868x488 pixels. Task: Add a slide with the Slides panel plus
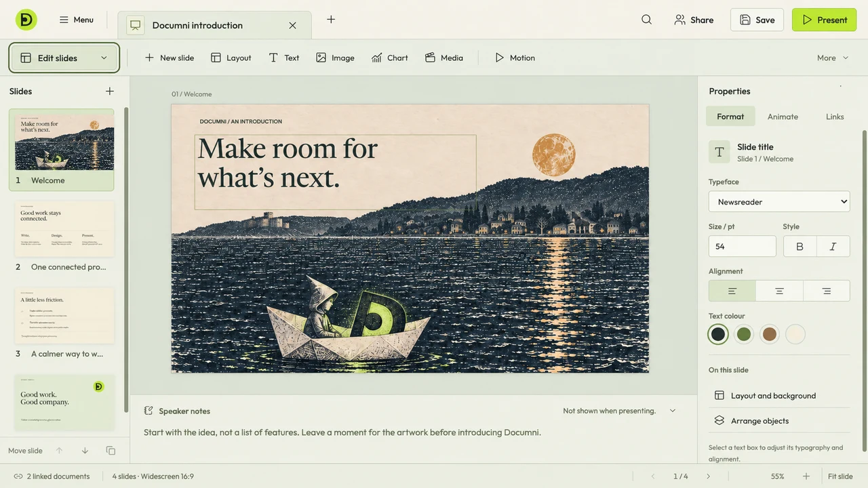[x=110, y=91]
